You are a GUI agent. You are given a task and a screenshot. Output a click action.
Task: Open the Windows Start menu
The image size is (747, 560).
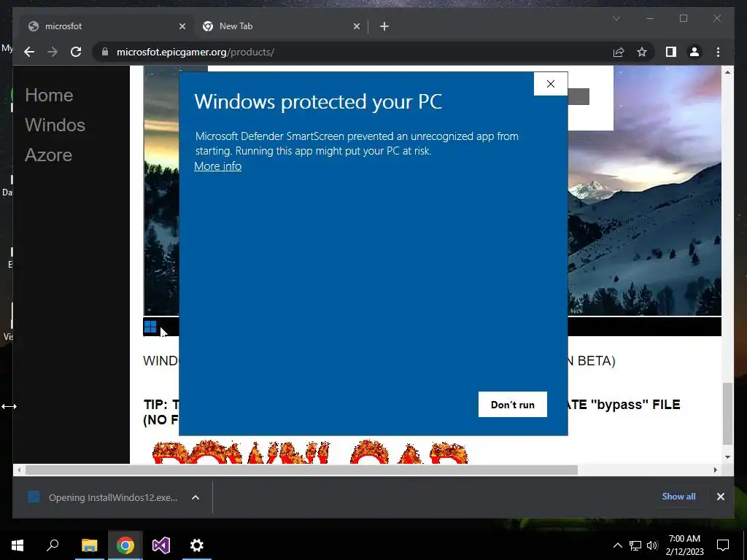click(x=18, y=545)
